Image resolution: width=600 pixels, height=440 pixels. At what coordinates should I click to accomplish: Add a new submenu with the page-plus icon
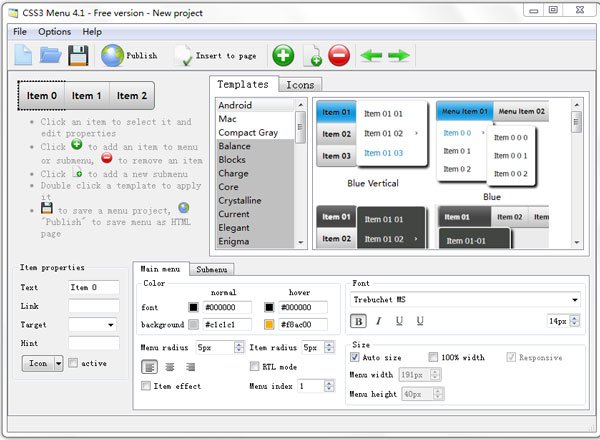pos(312,56)
